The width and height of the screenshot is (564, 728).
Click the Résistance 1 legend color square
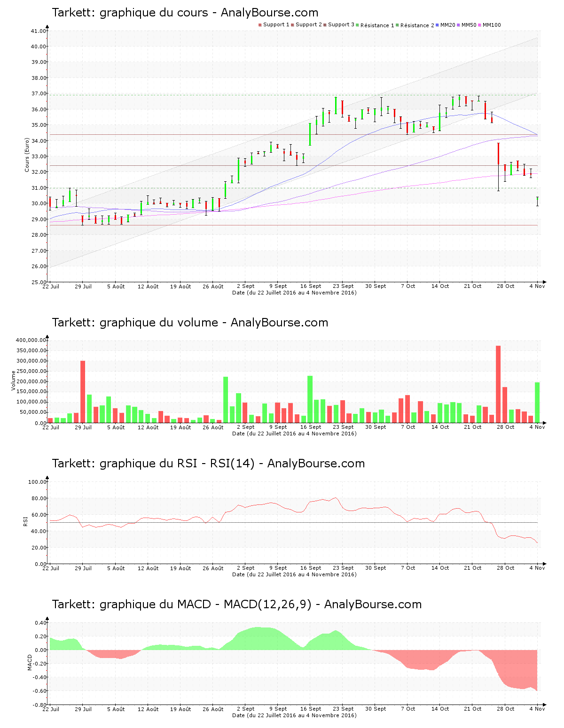(357, 25)
